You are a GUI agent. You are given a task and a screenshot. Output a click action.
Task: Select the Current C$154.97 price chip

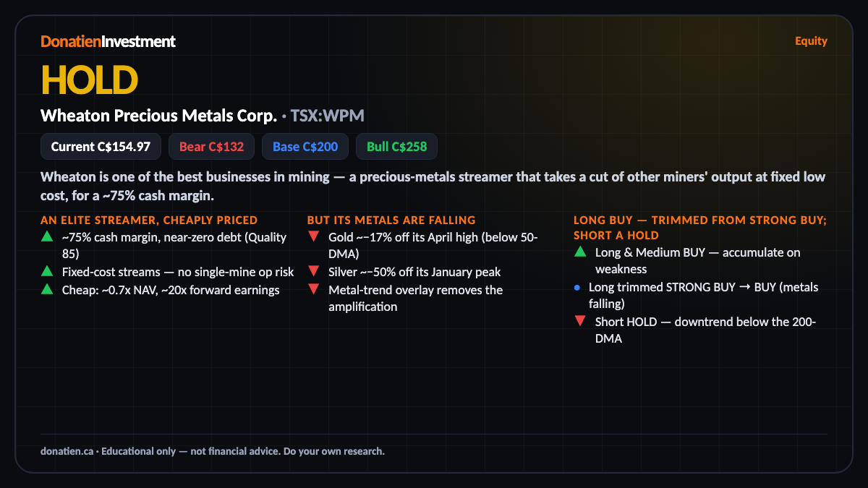click(x=101, y=147)
